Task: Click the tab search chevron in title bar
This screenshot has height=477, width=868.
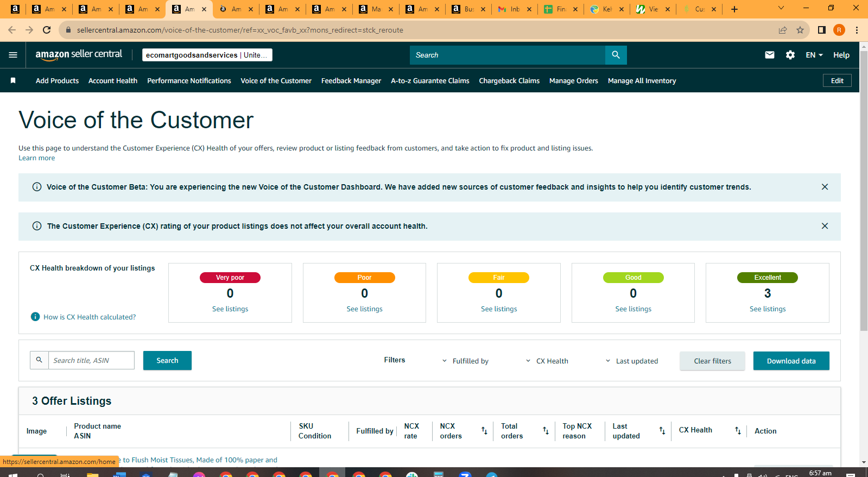Action: 781,8
